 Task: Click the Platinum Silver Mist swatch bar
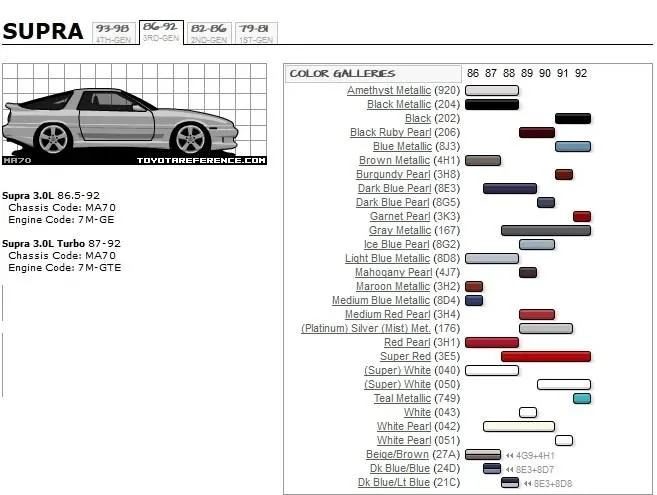(x=546, y=329)
